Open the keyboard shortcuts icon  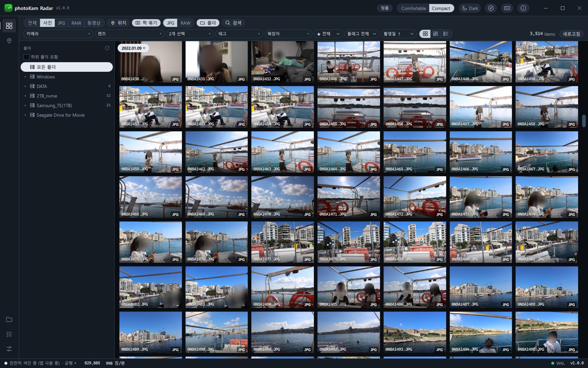[x=507, y=8]
